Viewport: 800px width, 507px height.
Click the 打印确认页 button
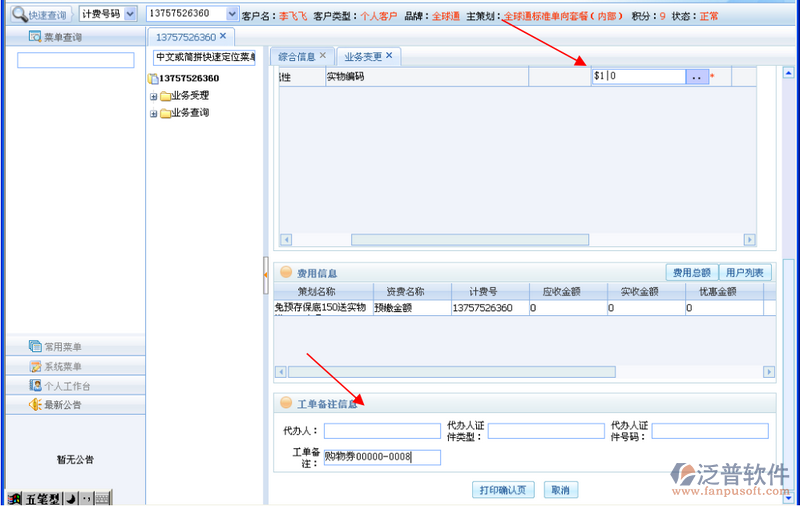(503, 490)
